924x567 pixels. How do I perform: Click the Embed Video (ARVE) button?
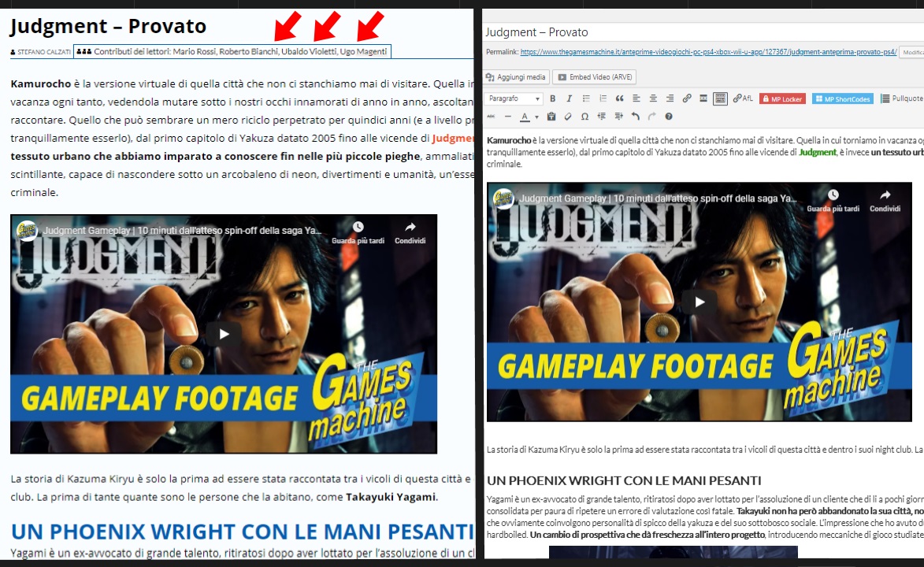coord(595,77)
